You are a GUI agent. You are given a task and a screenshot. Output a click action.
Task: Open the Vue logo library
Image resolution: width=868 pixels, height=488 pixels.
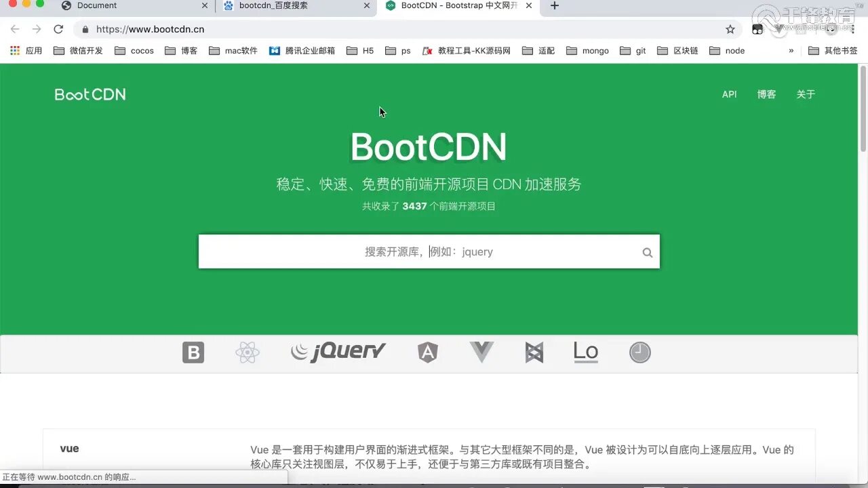(x=481, y=352)
